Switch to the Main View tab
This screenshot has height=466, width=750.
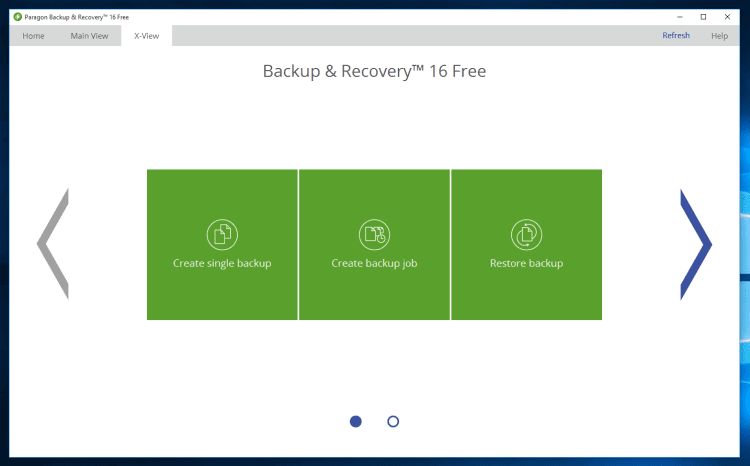pos(89,36)
